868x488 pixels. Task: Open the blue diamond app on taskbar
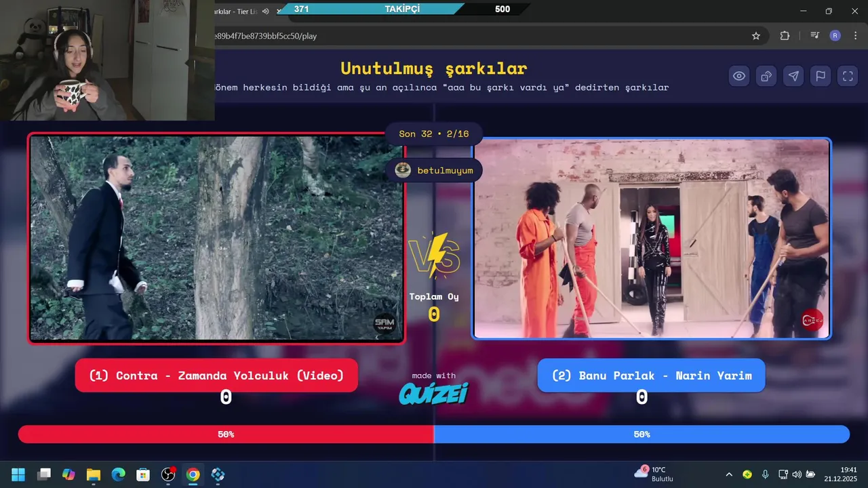coord(218,474)
